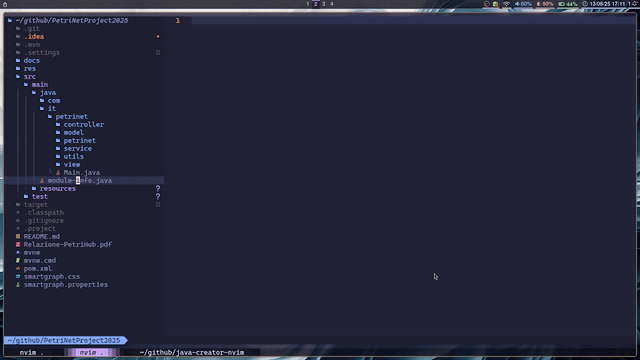Click the volume indicator in the top bar
This screenshot has height=360, width=640.
pyautogui.click(x=523, y=4)
